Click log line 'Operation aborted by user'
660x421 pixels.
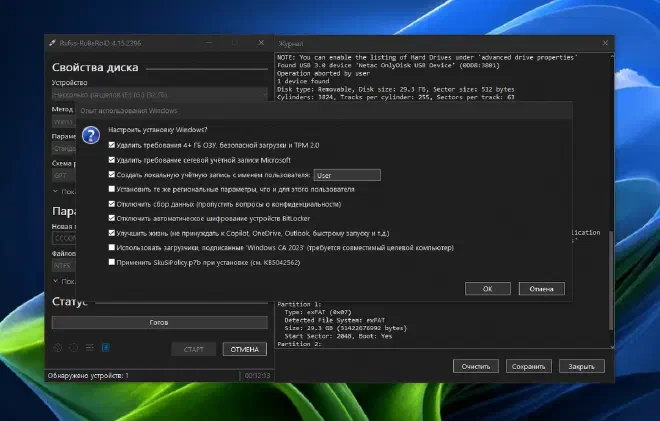tap(323, 73)
